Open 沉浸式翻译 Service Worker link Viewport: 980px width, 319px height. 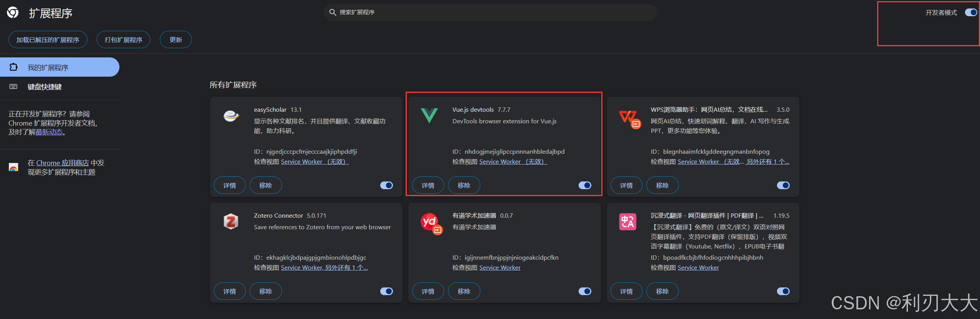coord(698,268)
